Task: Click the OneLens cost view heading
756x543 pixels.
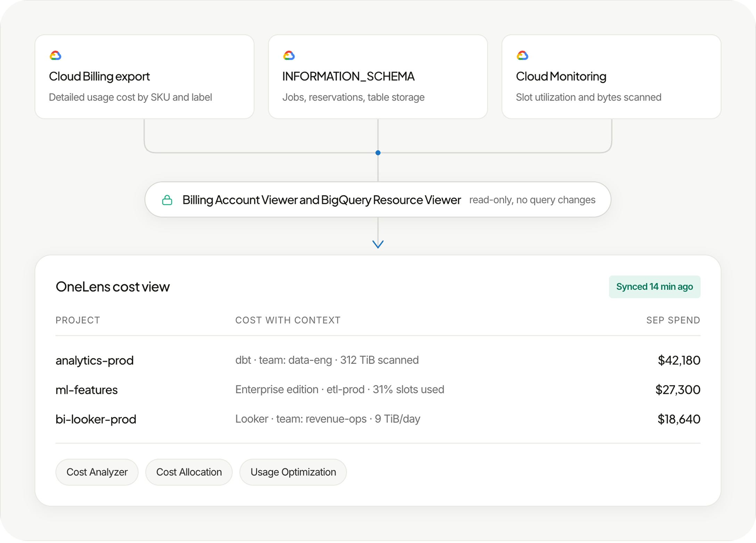Action: 113,286
